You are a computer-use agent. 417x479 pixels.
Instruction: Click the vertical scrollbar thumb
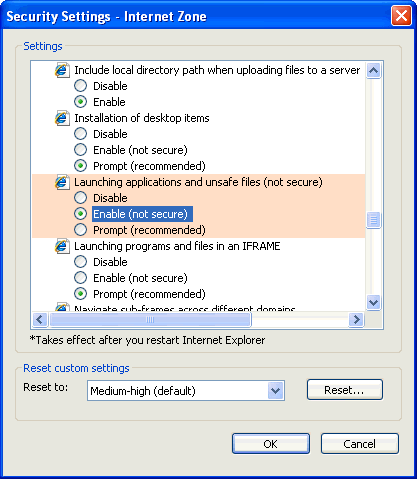(x=373, y=220)
